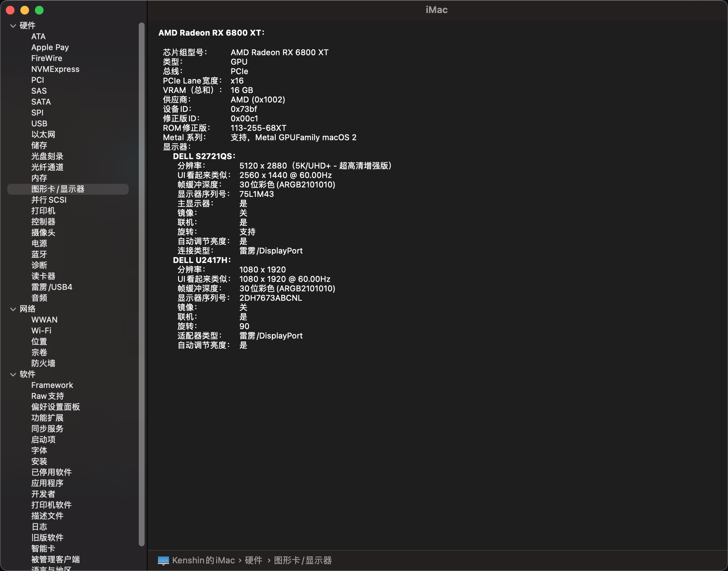Open the 应用程序 sidebar item
The image size is (728, 571).
tap(47, 483)
